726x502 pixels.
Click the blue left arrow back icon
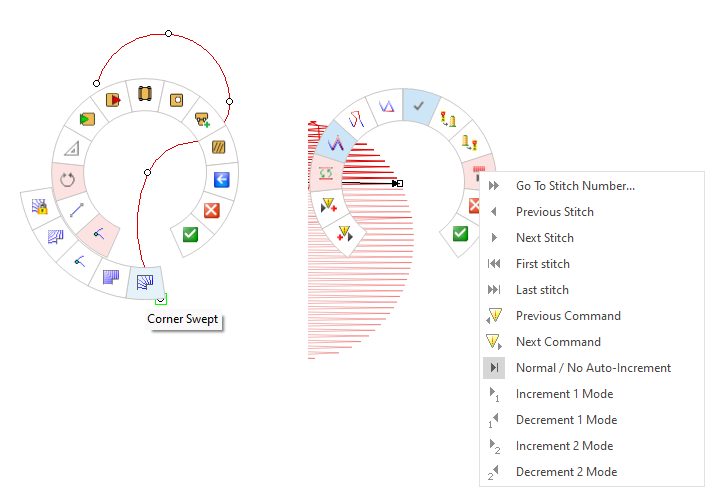[x=221, y=180]
